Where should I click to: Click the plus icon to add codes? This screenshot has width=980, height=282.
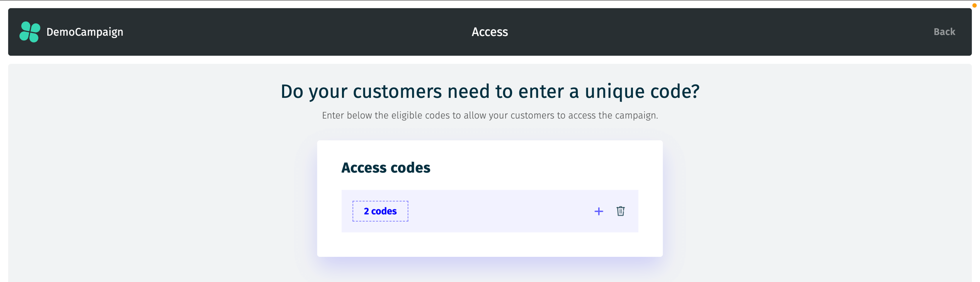pyautogui.click(x=598, y=211)
